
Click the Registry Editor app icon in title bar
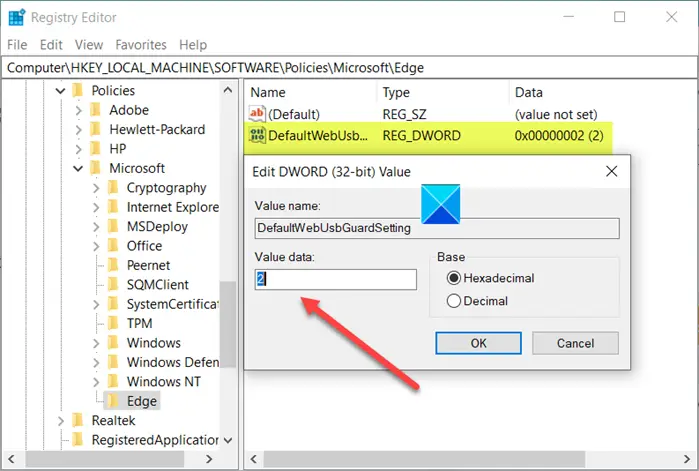coord(16,17)
